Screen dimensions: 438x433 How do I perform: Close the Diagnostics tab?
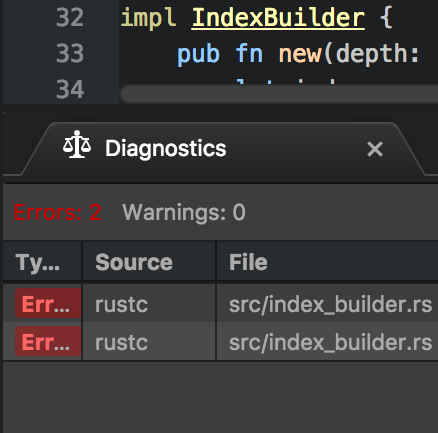point(375,149)
